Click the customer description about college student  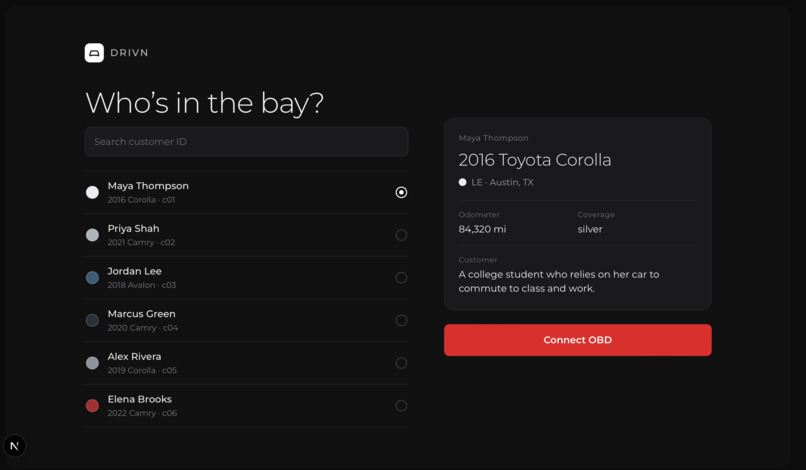[x=559, y=281]
